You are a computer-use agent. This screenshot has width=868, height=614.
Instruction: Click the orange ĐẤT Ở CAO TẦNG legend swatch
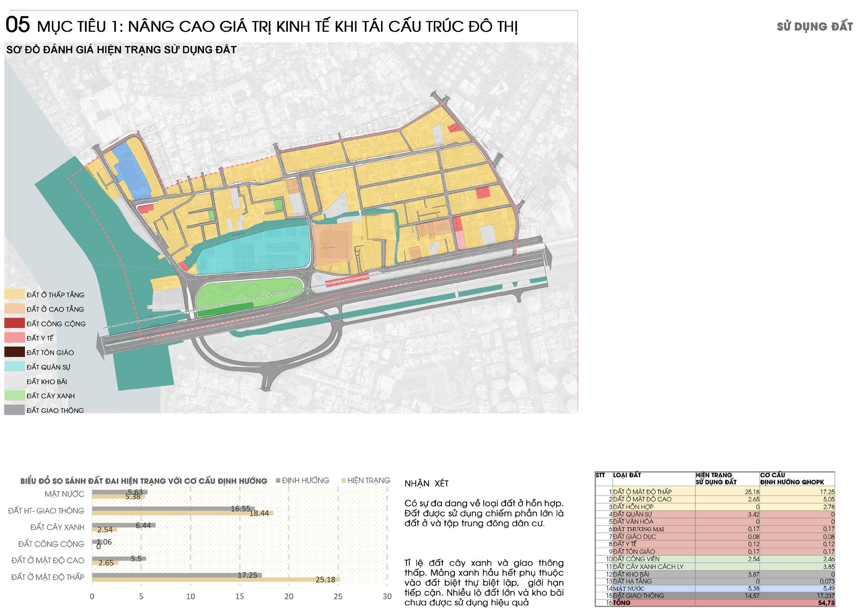click(14, 309)
